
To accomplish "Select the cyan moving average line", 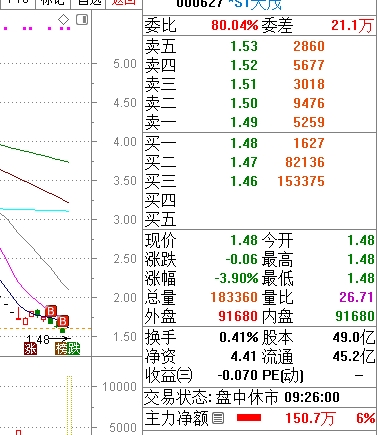I will [35, 210].
